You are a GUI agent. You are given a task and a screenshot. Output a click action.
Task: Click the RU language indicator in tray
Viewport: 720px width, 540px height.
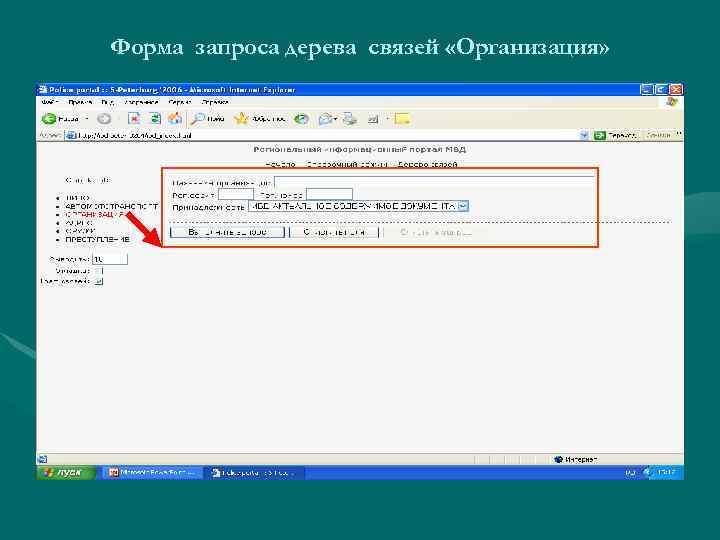[x=630, y=472]
